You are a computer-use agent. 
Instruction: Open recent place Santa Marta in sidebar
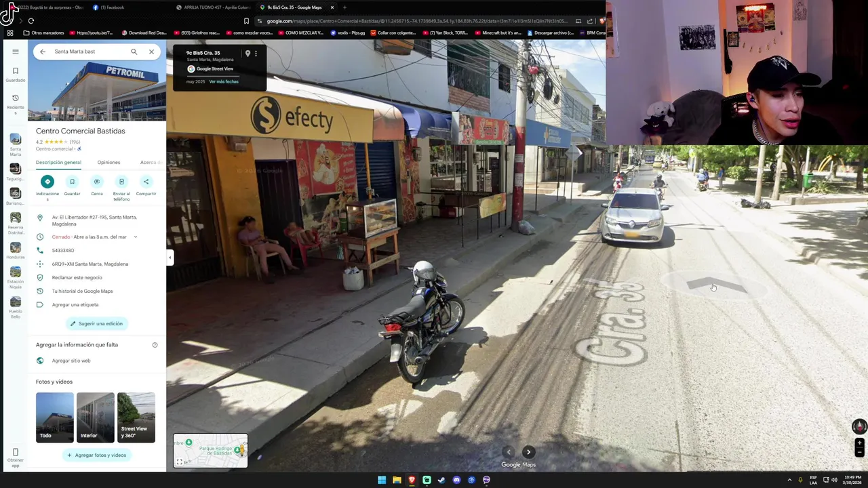[x=15, y=145]
